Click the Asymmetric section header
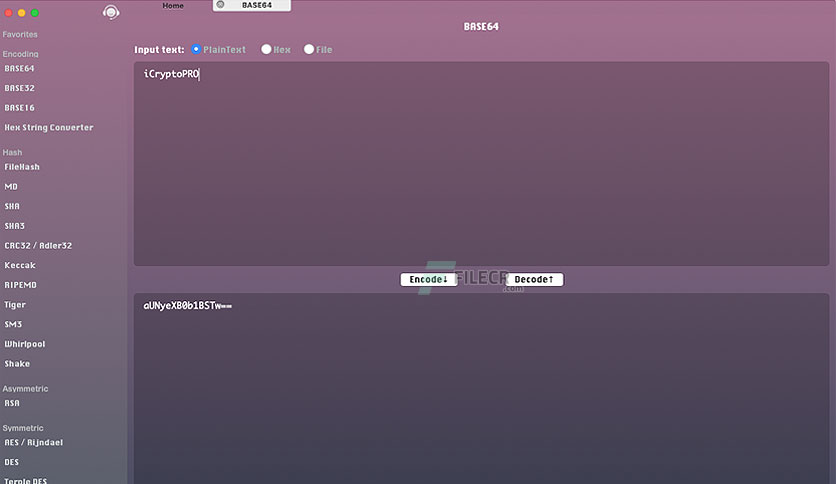 (25, 389)
